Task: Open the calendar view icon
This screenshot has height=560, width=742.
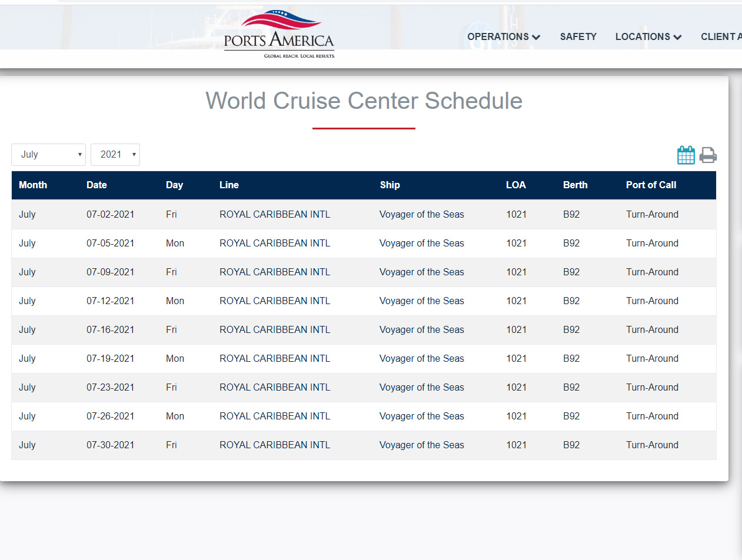Action: [x=686, y=155]
